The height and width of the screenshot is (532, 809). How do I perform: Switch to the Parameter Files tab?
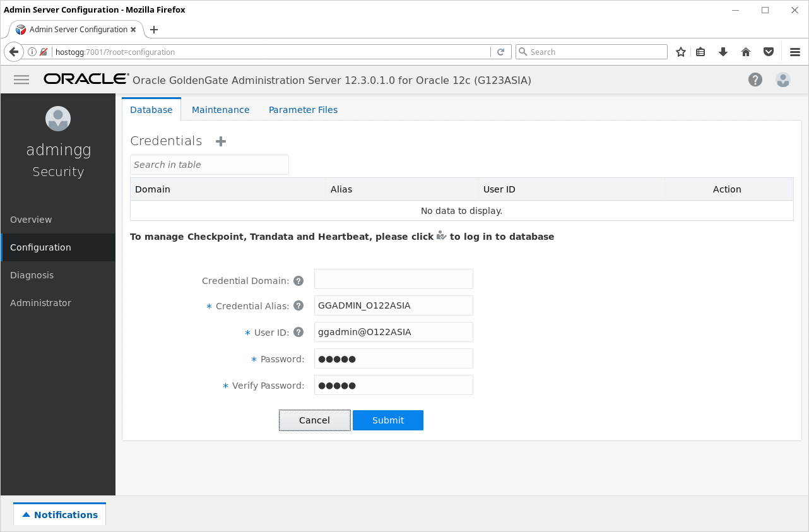tap(303, 110)
